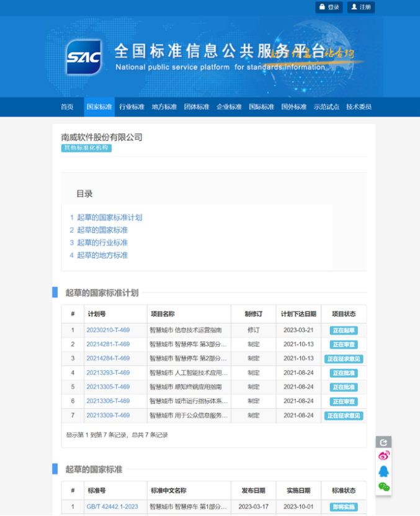The width and height of the screenshot is (420, 516).
Task: Click the WeChat share icon
Action: (x=383, y=487)
